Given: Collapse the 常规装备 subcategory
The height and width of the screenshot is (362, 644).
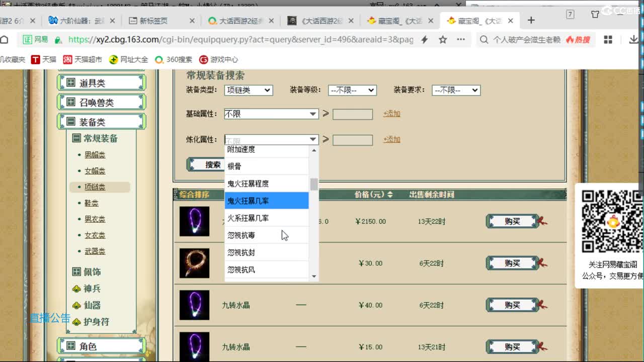Looking at the screenshot, I should 95,138.
